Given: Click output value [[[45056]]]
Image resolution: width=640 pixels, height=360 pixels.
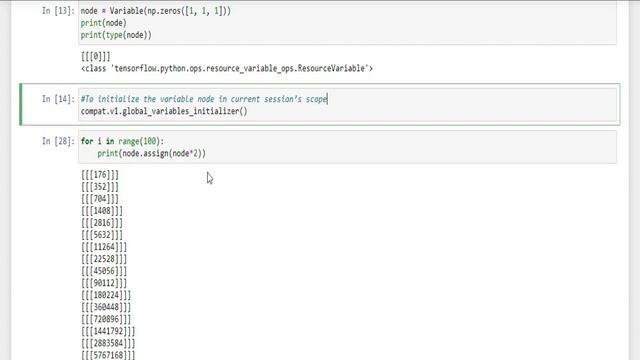Looking at the screenshot, I should 104,271.
